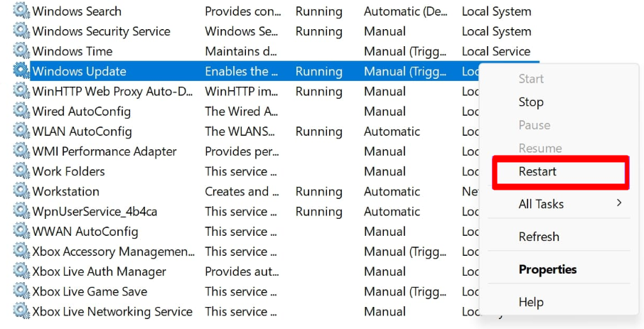Choose Stop in the context menu

click(x=531, y=102)
